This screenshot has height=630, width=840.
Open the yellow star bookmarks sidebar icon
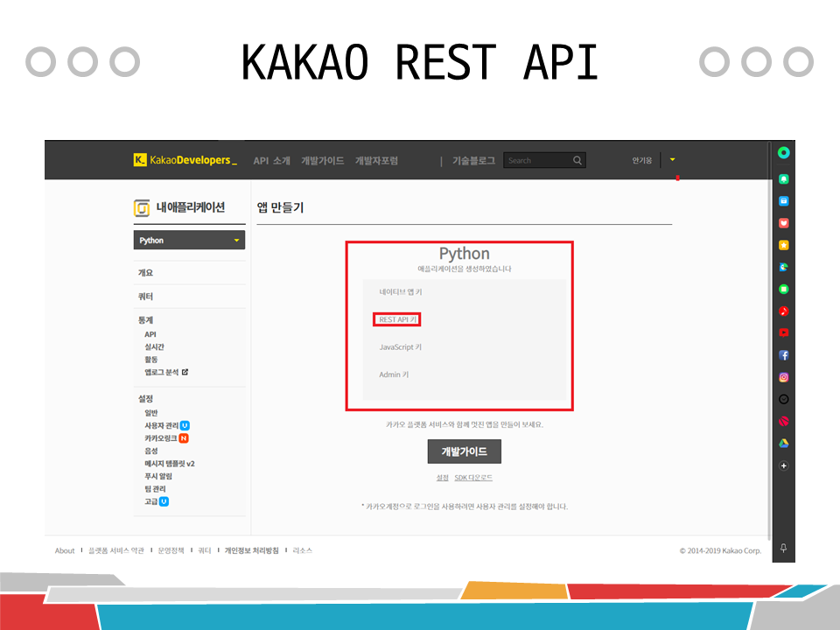coord(783,245)
